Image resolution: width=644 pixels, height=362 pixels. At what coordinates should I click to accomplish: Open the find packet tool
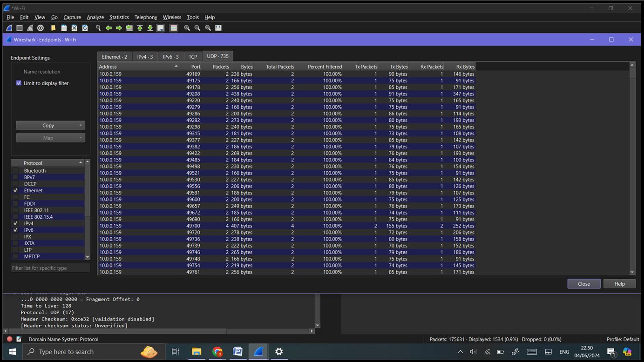(x=98, y=28)
